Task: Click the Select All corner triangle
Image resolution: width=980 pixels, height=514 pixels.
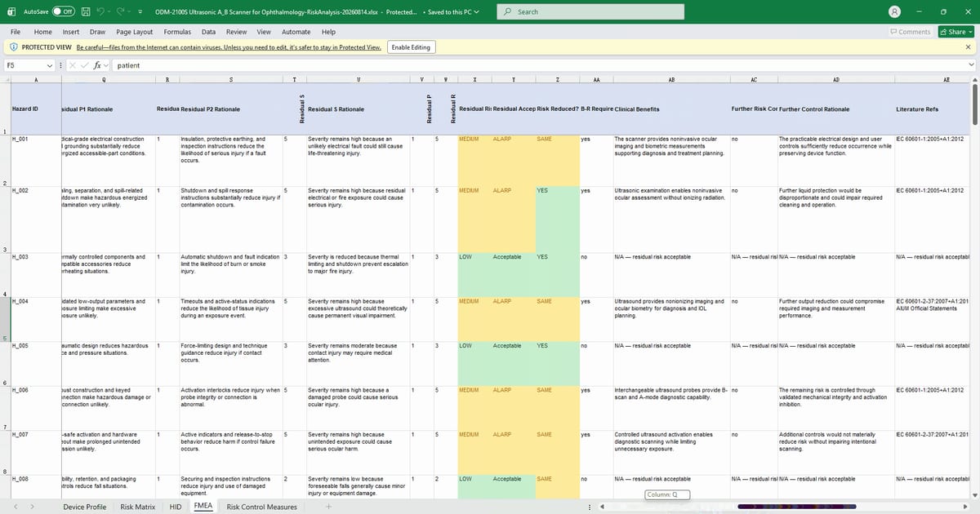Action: (x=5, y=79)
